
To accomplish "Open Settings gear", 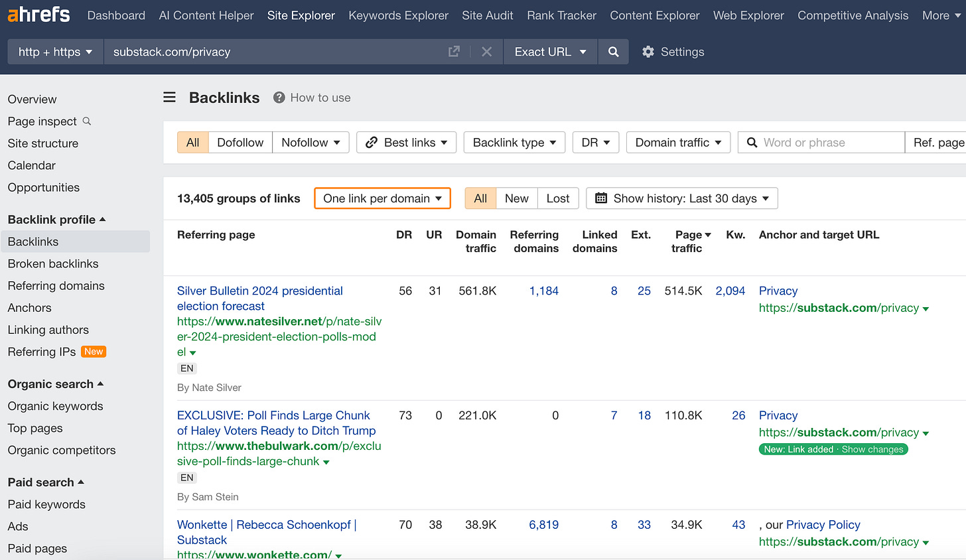I will coord(648,52).
